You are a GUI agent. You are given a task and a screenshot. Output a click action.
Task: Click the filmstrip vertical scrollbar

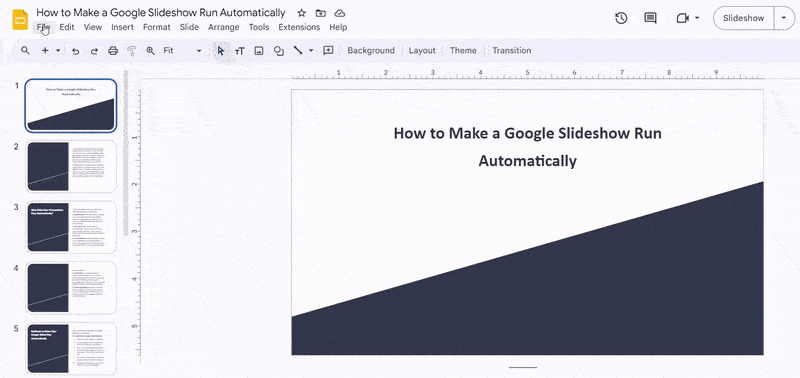(126, 153)
